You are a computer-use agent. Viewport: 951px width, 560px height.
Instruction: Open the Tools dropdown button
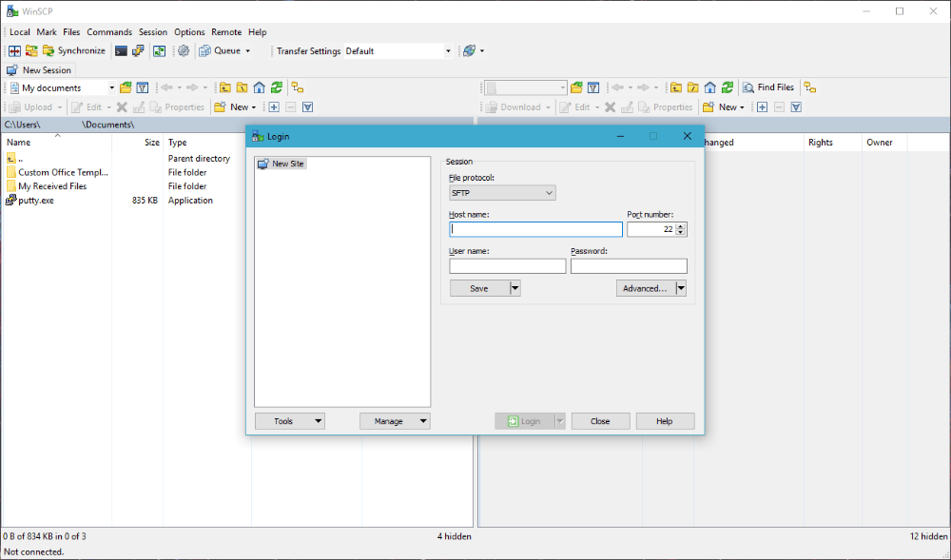[290, 421]
